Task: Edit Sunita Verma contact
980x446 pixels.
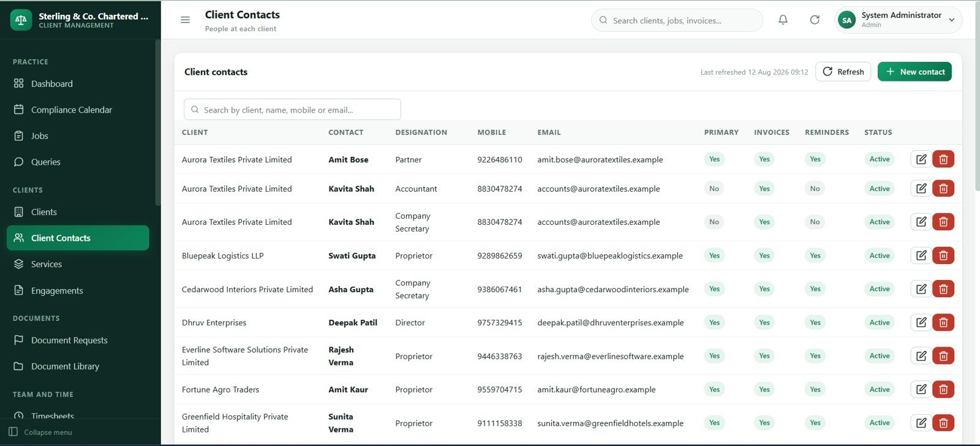Action: coord(921,423)
